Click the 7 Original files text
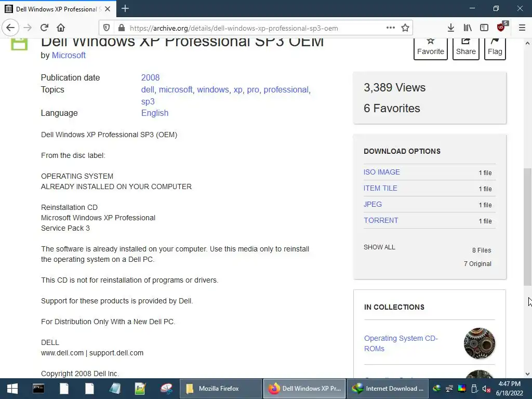The width and height of the screenshot is (532, 399). pos(477,264)
